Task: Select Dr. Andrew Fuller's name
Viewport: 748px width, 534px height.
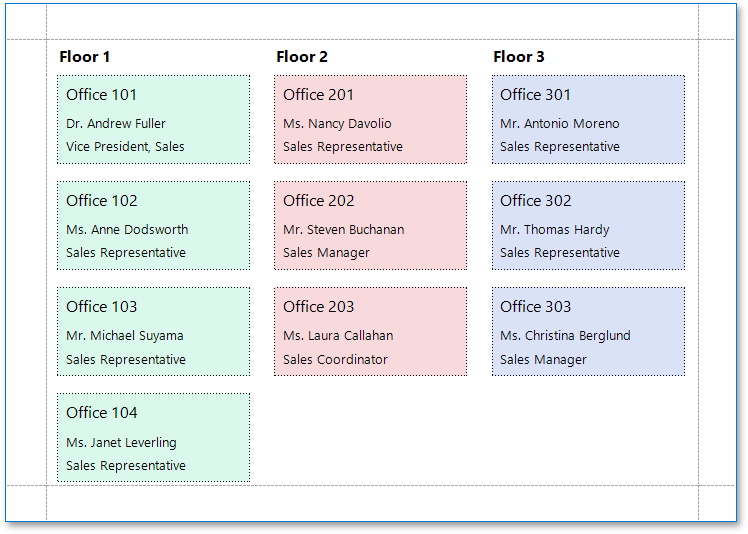Action: (x=116, y=124)
